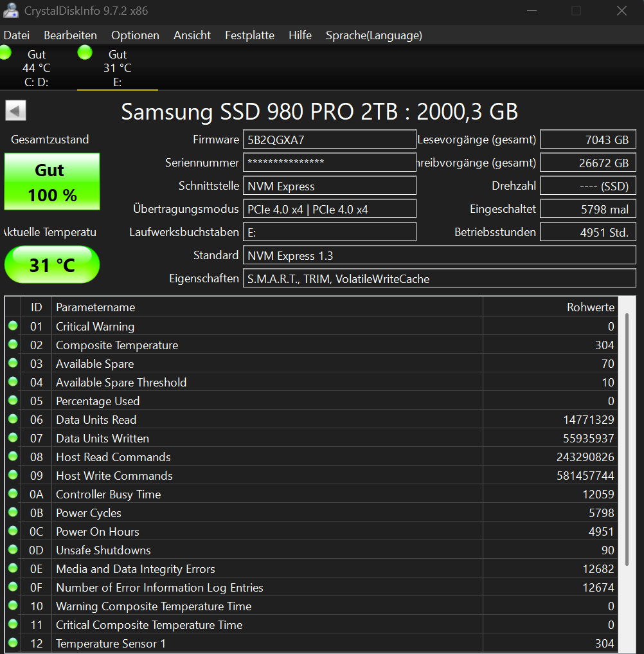Click status dot of Power Cycles row
644x654 pixels.
pyautogui.click(x=13, y=512)
